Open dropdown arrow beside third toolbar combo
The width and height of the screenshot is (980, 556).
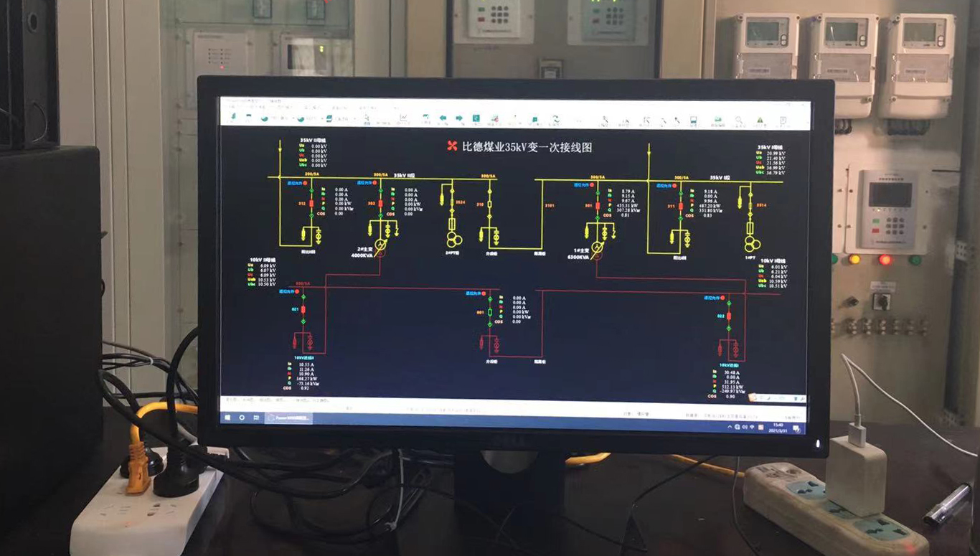click(354, 118)
